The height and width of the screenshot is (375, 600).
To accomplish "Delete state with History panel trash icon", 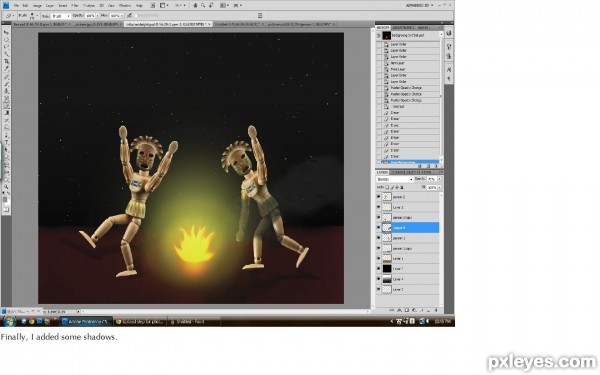I will click(x=436, y=166).
